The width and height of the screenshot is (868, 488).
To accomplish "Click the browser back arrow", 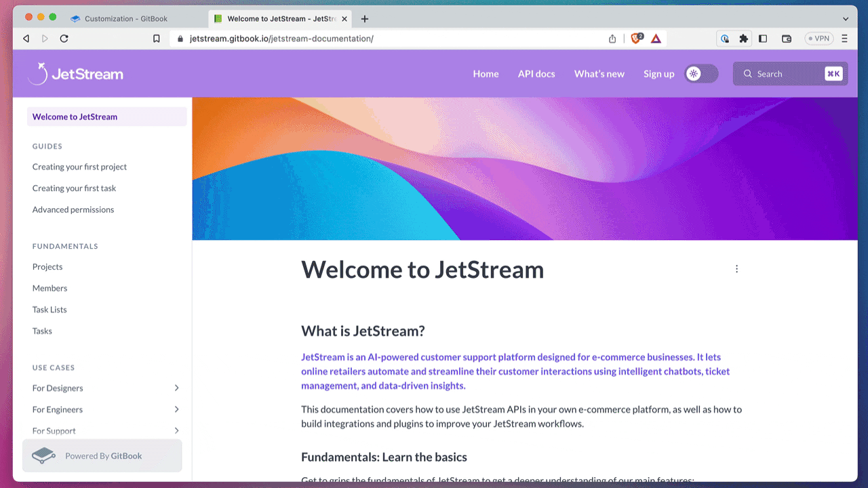I will (26, 39).
